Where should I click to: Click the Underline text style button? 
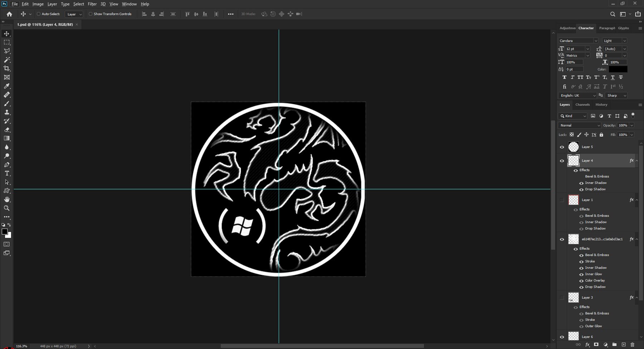tap(613, 77)
